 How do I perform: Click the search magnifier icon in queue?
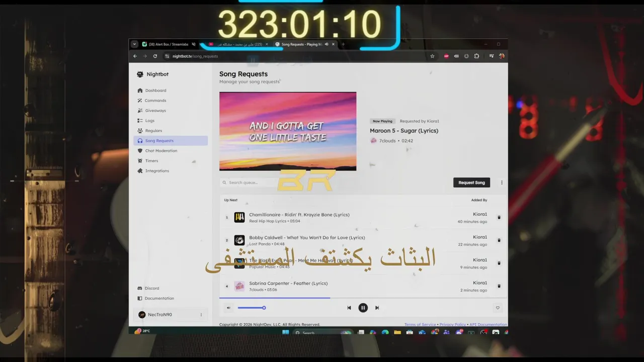[x=224, y=183]
